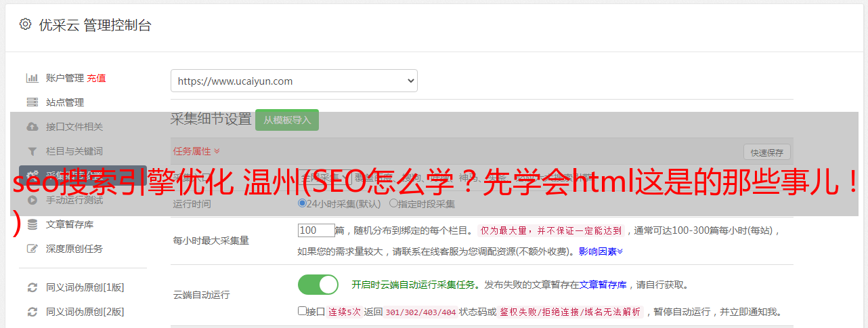Screen dimensions: 868x328
Task: Open 站点管理 in the sidebar
Action: pyautogui.click(x=65, y=102)
